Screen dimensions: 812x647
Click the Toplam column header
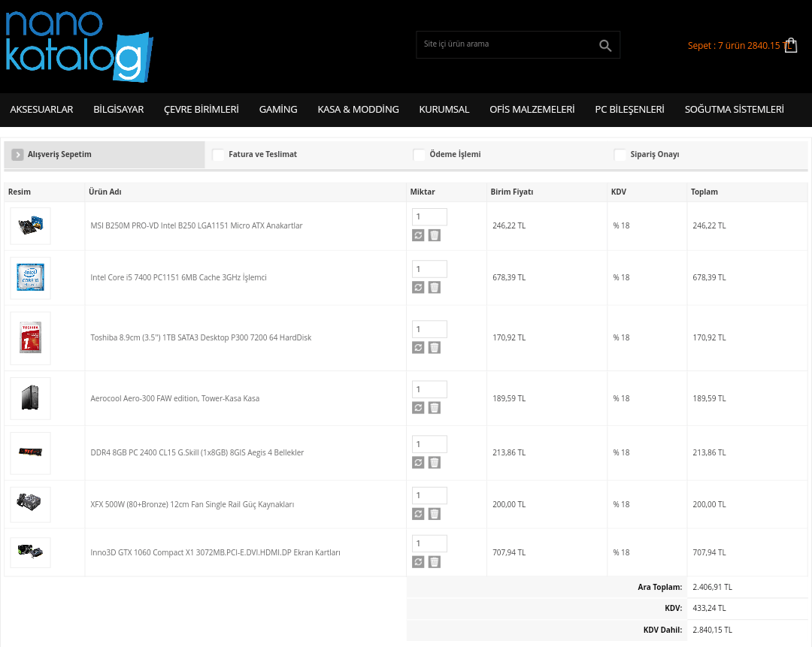pyautogui.click(x=704, y=192)
